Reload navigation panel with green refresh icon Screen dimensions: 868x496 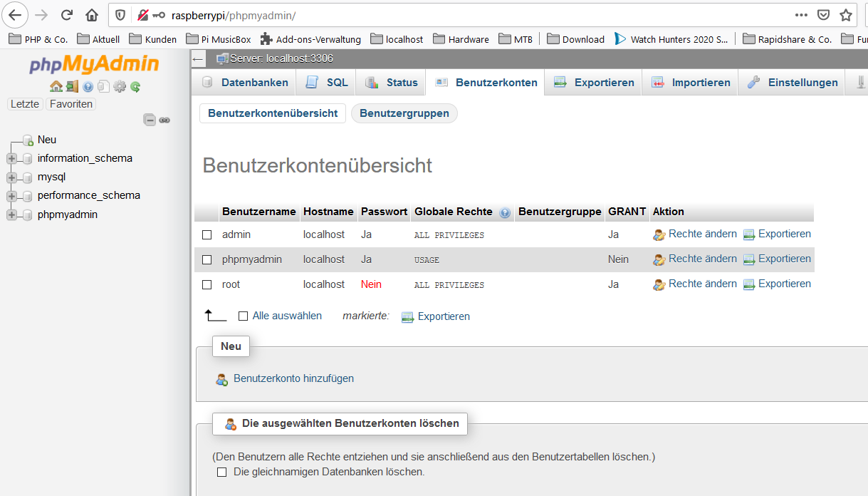click(135, 86)
